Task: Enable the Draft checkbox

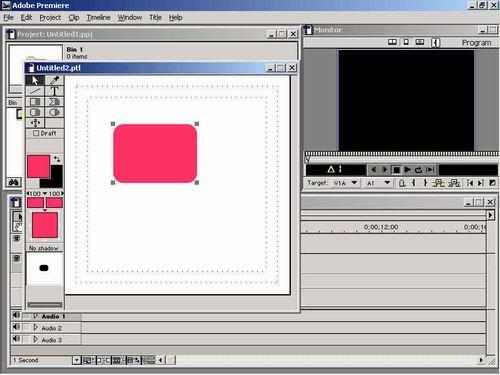Action: (36, 133)
